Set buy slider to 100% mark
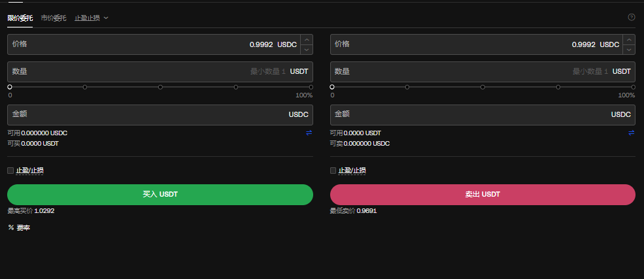The width and height of the screenshot is (644, 279). tap(311, 87)
